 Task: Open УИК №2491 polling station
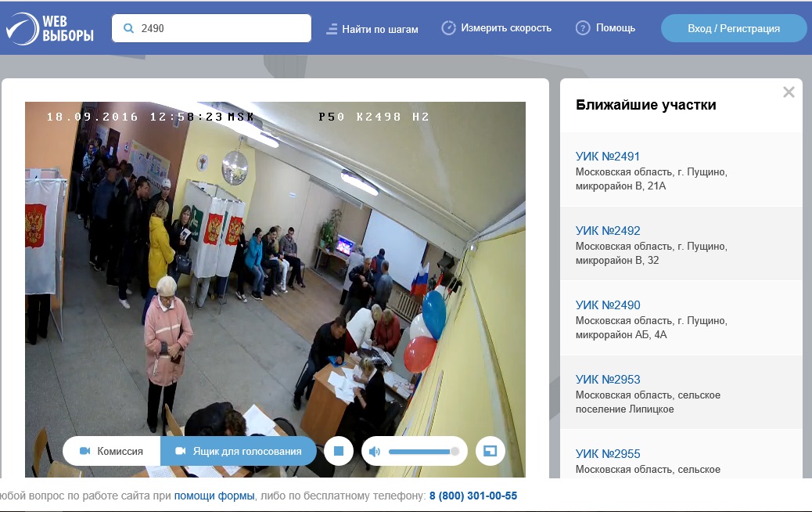click(608, 157)
